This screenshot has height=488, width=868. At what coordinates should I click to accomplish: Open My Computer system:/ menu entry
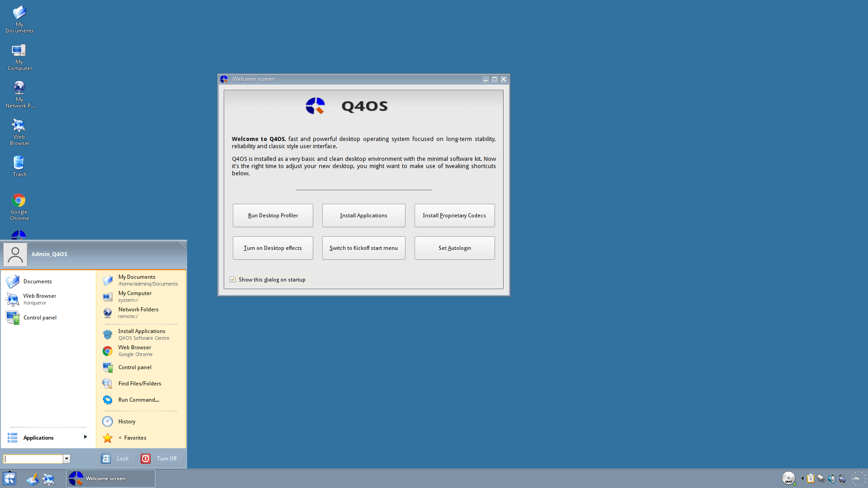tap(141, 296)
